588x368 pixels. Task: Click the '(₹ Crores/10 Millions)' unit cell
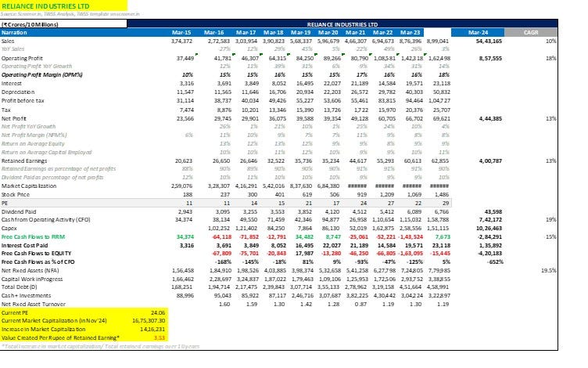[x=63, y=24]
